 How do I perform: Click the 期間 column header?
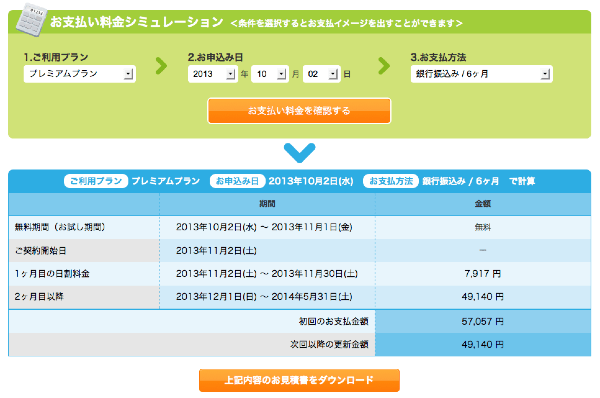tap(267, 204)
